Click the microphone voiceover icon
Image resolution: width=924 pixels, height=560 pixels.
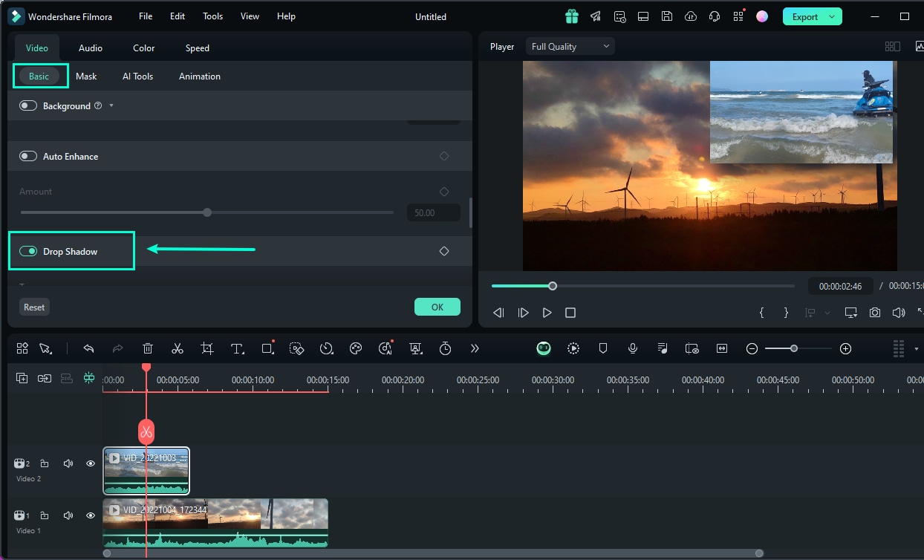[633, 348]
